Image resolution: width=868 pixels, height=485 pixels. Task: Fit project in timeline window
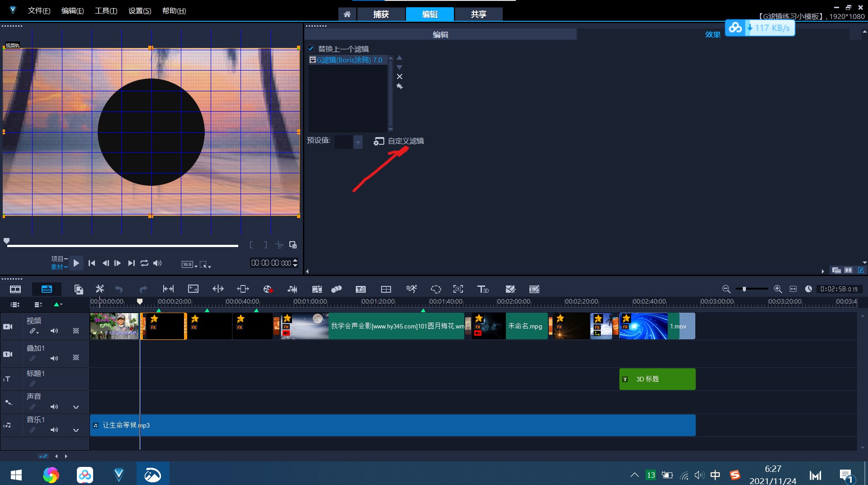pyautogui.click(x=793, y=289)
